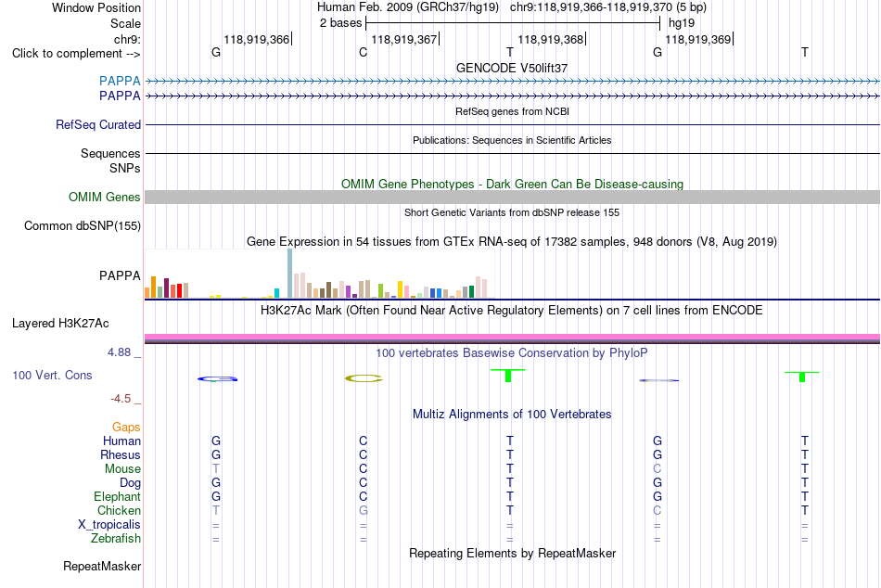881x588 pixels.
Task: Click the tallest blue-gray bar in GTEx chart
Action: (290, 274)
